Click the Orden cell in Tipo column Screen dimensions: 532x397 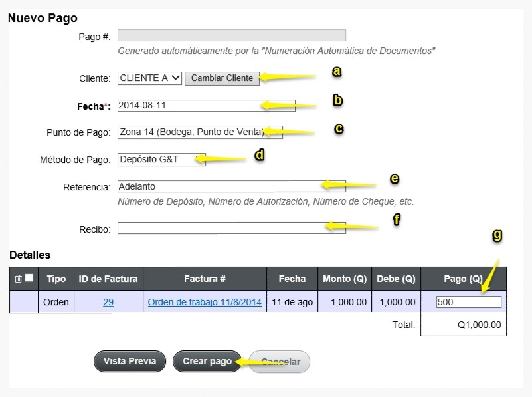[x=56, y=302]
